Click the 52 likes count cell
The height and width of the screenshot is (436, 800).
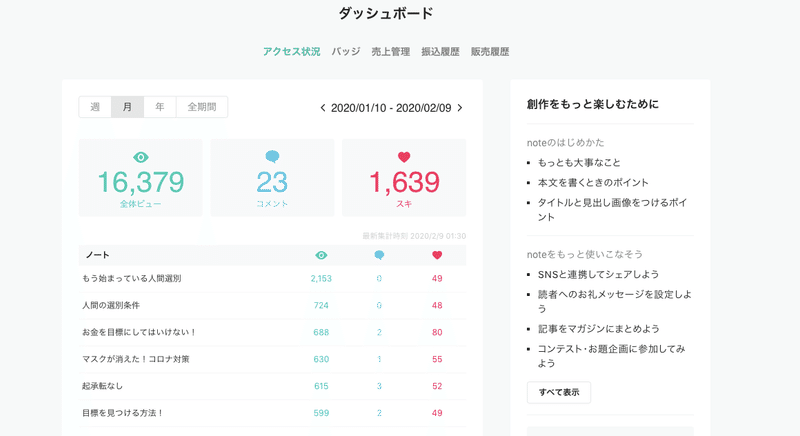coord(437,386)
